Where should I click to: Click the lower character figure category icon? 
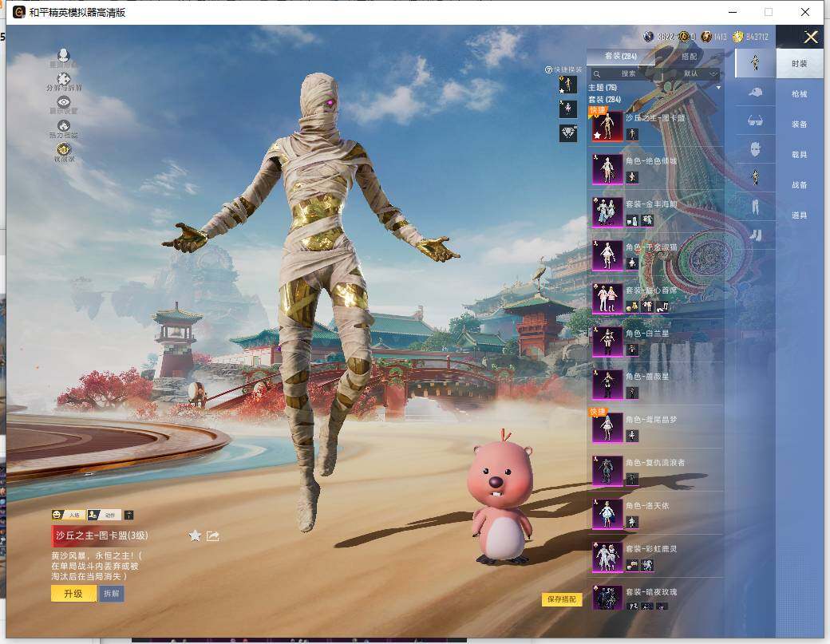point(755,177)
